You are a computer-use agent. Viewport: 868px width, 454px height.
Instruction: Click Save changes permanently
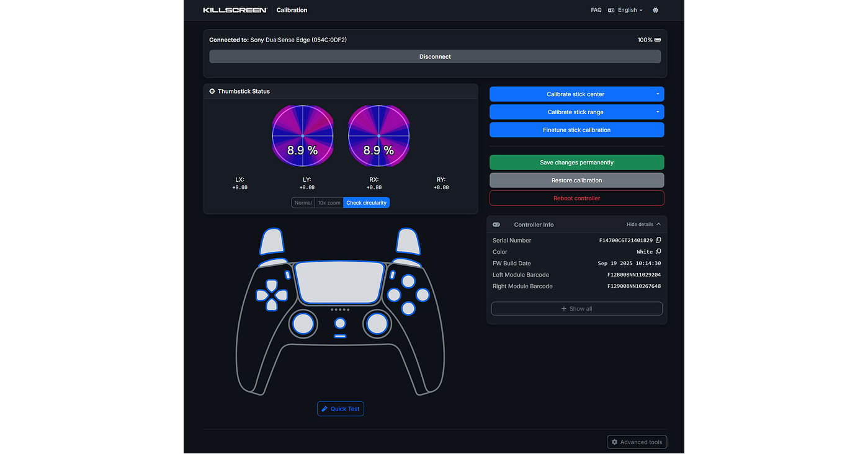577,162
